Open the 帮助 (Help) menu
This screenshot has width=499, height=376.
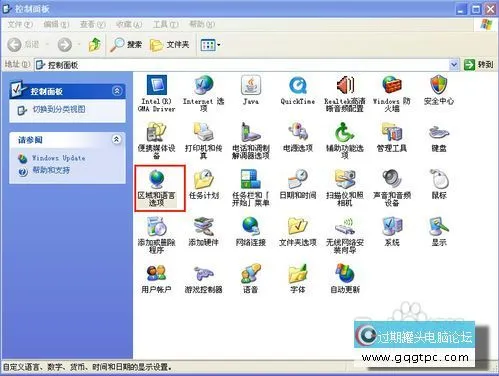[x=202, y=24]
